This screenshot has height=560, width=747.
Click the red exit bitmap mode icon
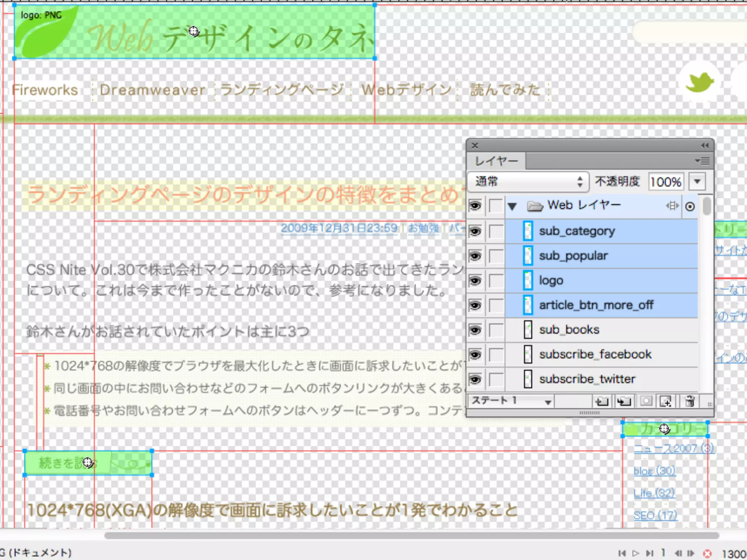click(707, 553)
